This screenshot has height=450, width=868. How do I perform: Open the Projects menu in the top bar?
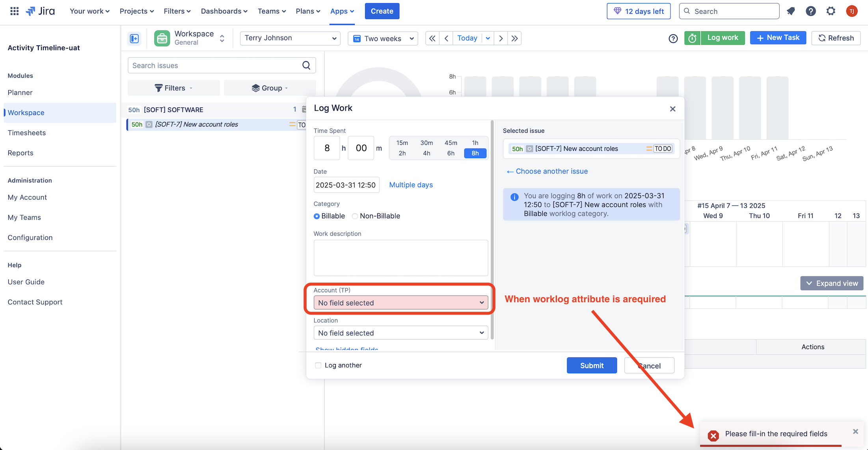136,11
